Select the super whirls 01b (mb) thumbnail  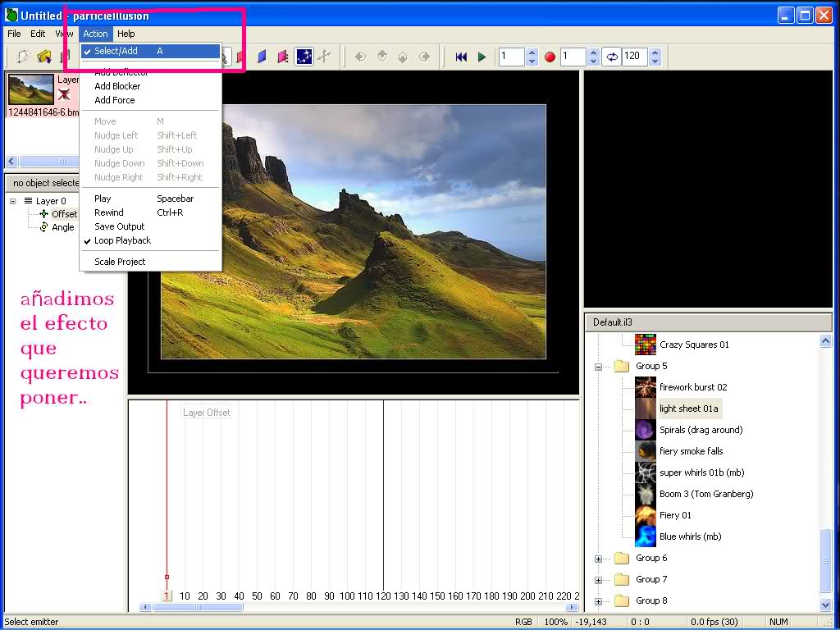click(646, 472)
